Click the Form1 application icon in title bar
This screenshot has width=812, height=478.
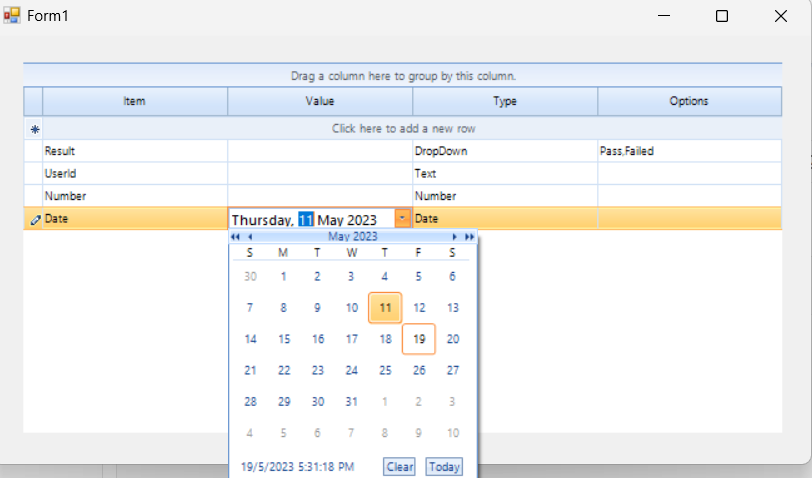click(12, 16)
